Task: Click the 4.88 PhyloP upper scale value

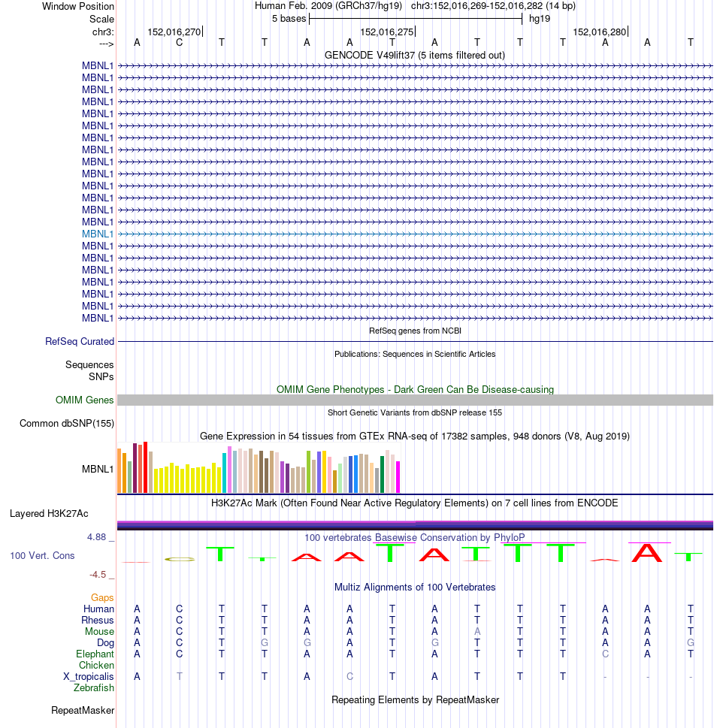Action: point(97,537)
